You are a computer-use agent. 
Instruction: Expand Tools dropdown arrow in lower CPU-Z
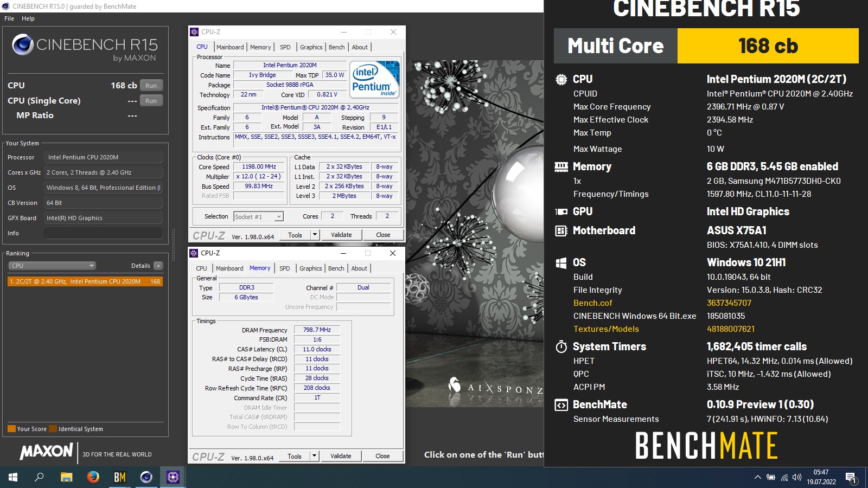click(x=314, y=456)
